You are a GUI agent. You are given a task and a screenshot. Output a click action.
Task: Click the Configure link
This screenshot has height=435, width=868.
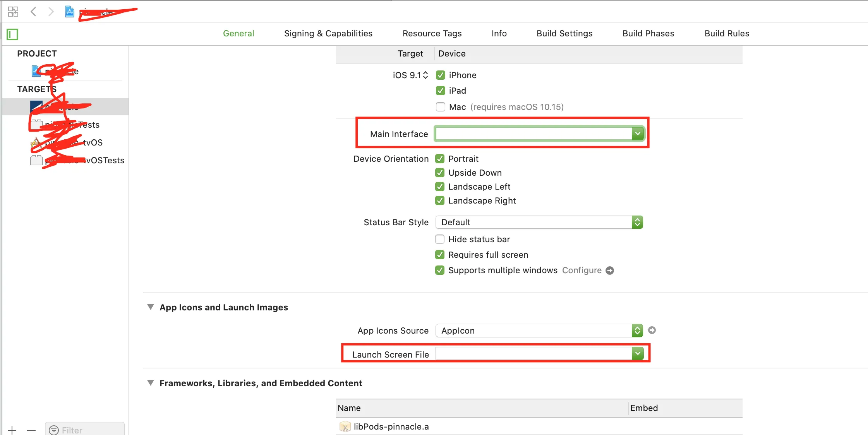click(x=582, y=270)
